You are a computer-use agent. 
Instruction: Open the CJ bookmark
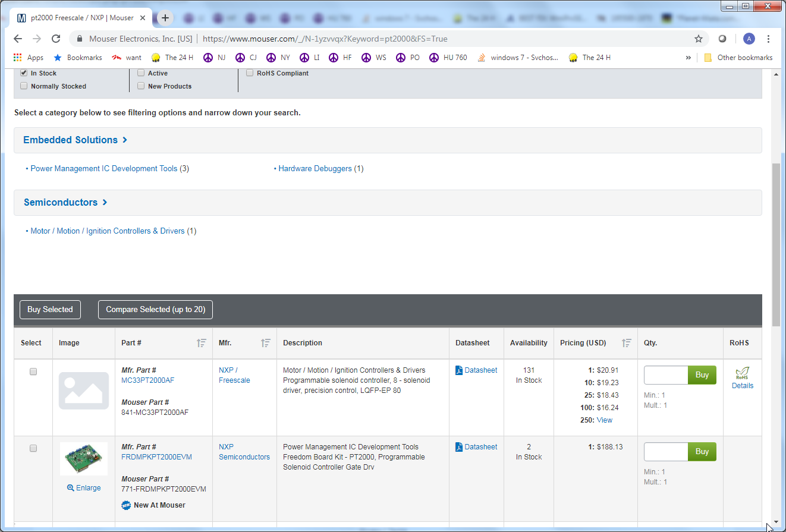[x=246, y=58]
